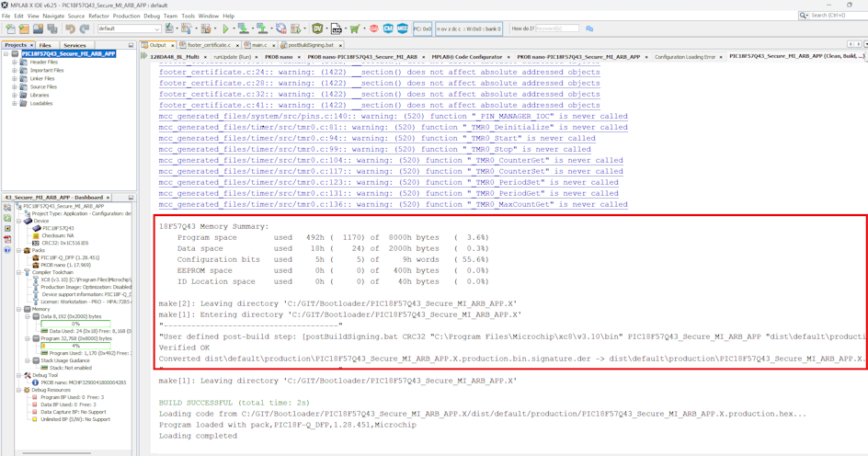Click the red MCC Melody toolbar icon
This screenshot has width=868, height=456.
[x=373, y=28]
